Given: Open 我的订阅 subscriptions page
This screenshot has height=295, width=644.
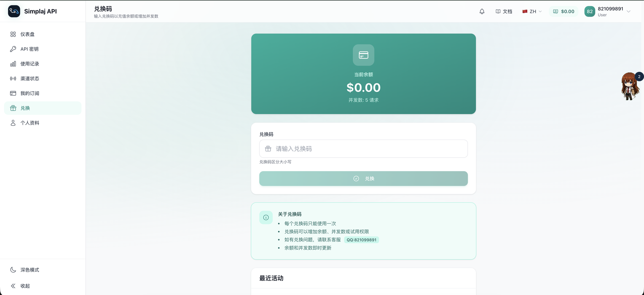Looking at the screenshot, I should tap(43, 93).
